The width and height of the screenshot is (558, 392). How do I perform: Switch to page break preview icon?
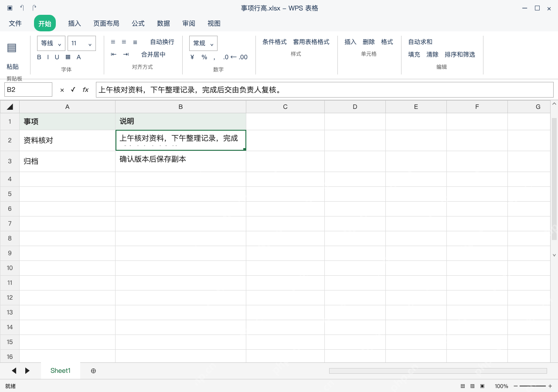[482, 386]
